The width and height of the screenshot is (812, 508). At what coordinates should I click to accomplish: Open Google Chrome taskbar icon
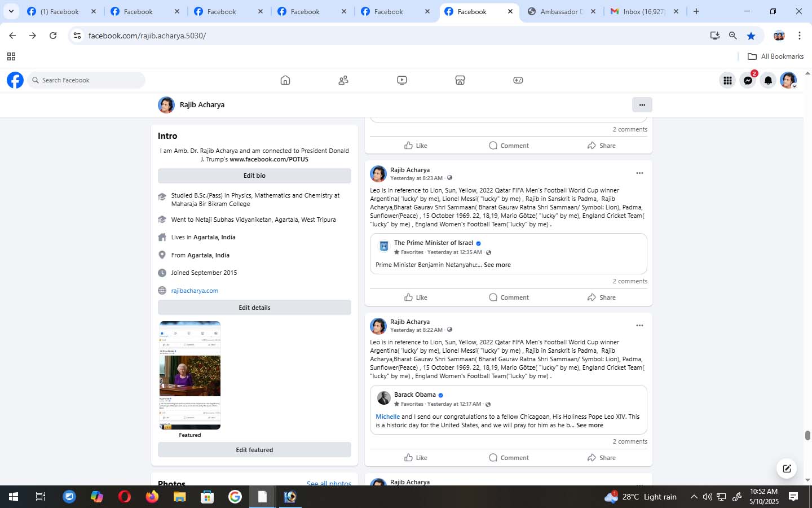[235, 497]
